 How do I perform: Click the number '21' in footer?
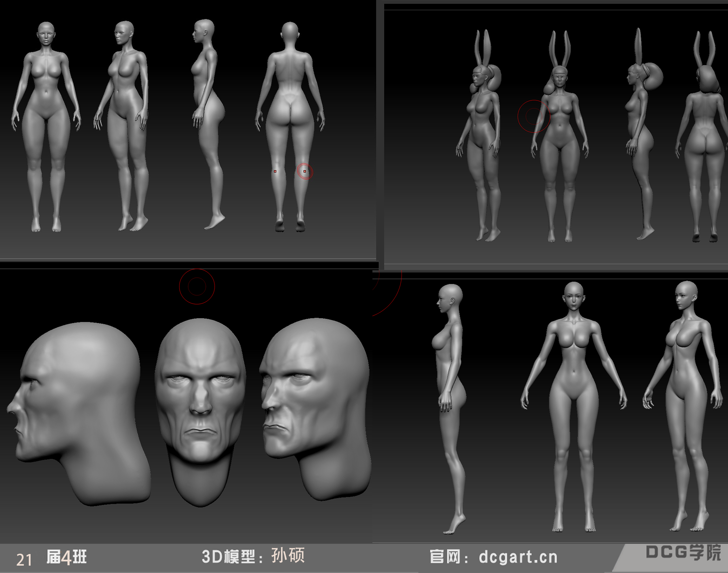click(x=24, y=560)
